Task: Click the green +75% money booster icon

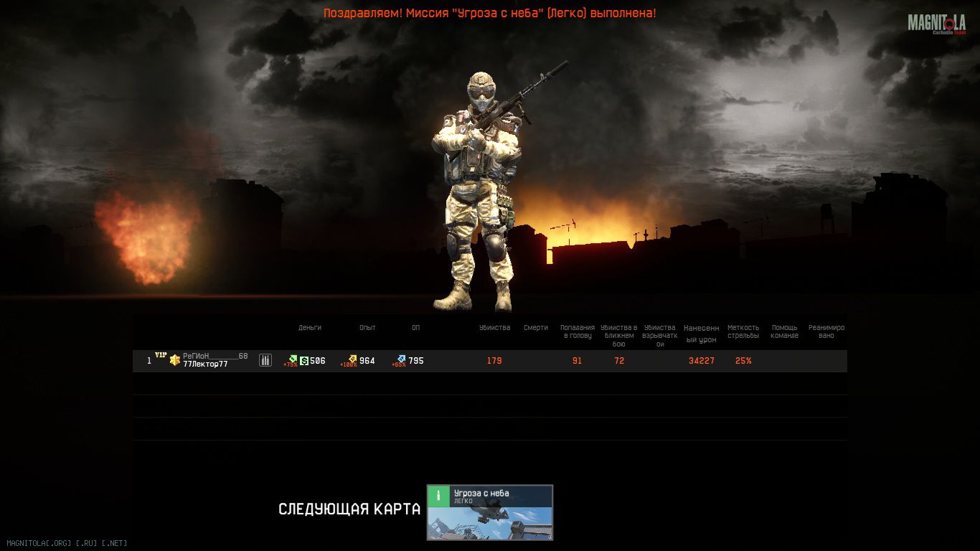Action: pyautogui.click(x=292, y=359)
